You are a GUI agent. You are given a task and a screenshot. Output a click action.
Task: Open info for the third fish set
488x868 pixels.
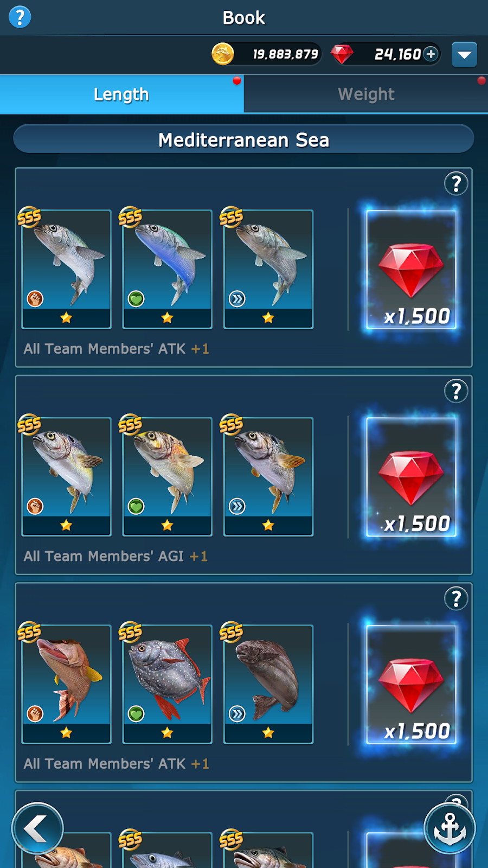456,599
